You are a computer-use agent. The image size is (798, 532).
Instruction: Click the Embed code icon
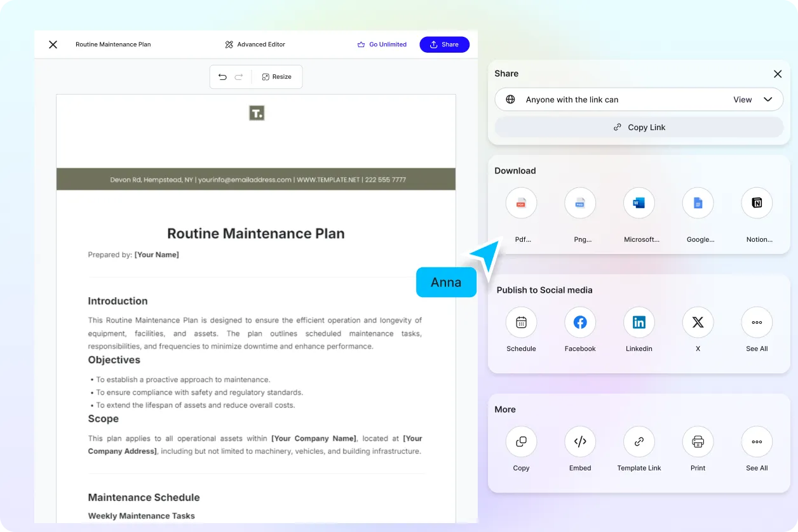tap(579, 442)
